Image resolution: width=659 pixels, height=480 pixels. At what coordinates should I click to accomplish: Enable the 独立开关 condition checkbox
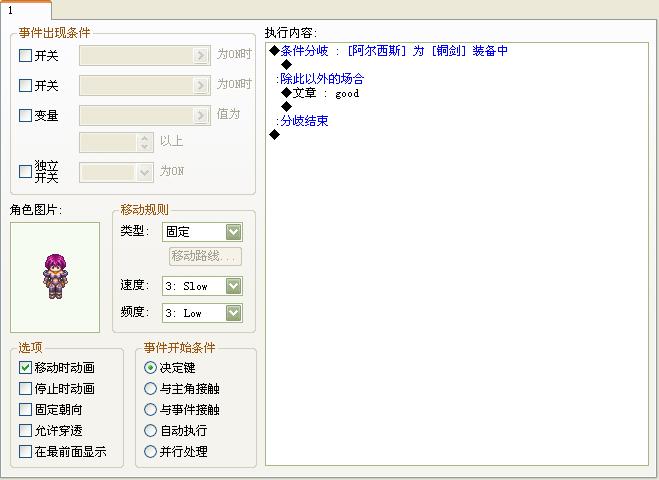(x=25, y=171)
